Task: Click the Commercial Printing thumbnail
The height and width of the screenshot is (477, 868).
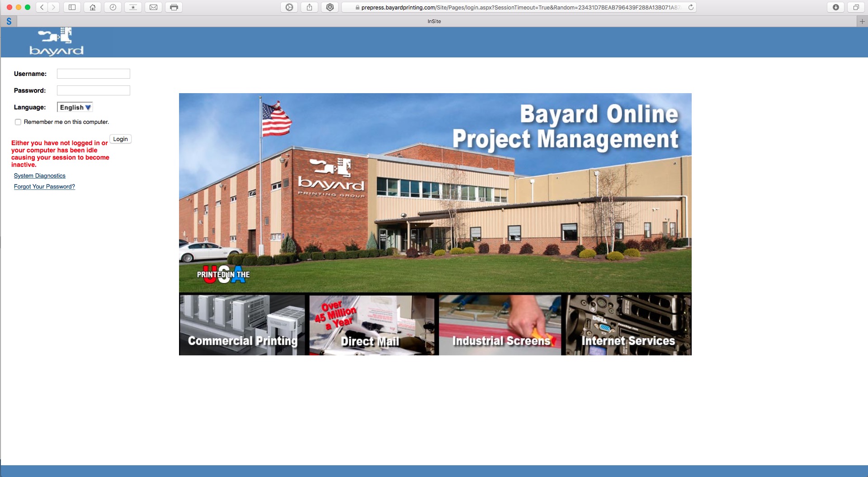Action: click(242, 325)
